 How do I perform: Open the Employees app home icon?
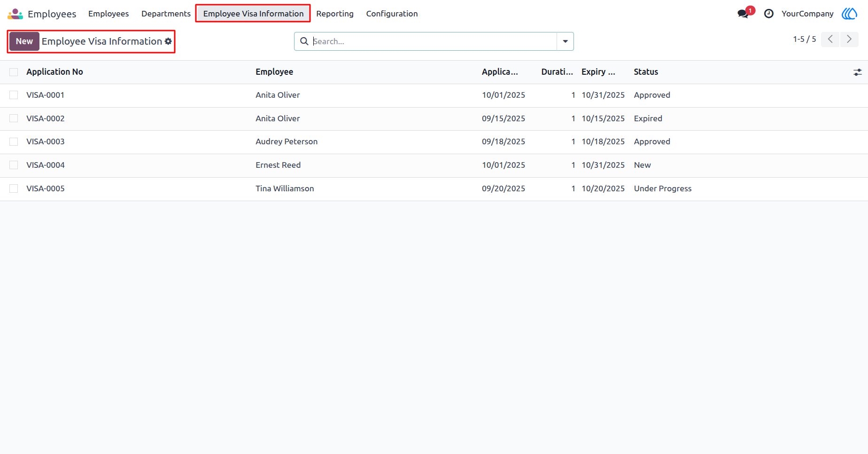click(15, 14)
